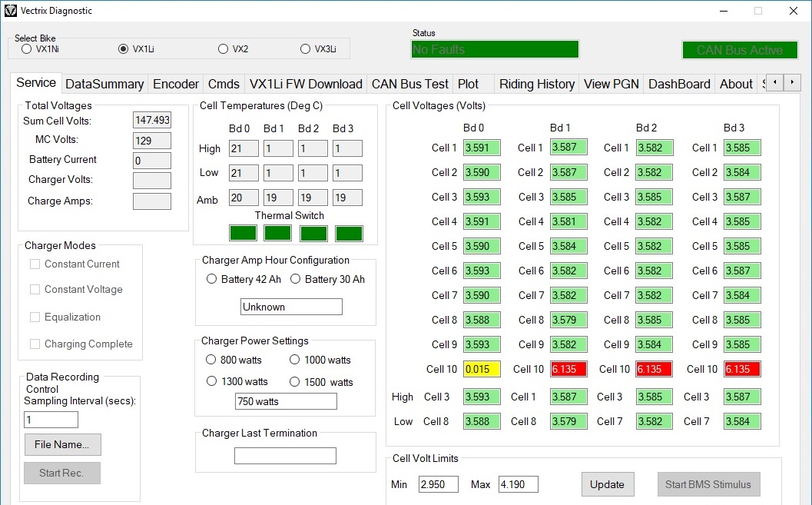
Task: Open the VX1Li FW Download tab
Action: tap(306, 84)
